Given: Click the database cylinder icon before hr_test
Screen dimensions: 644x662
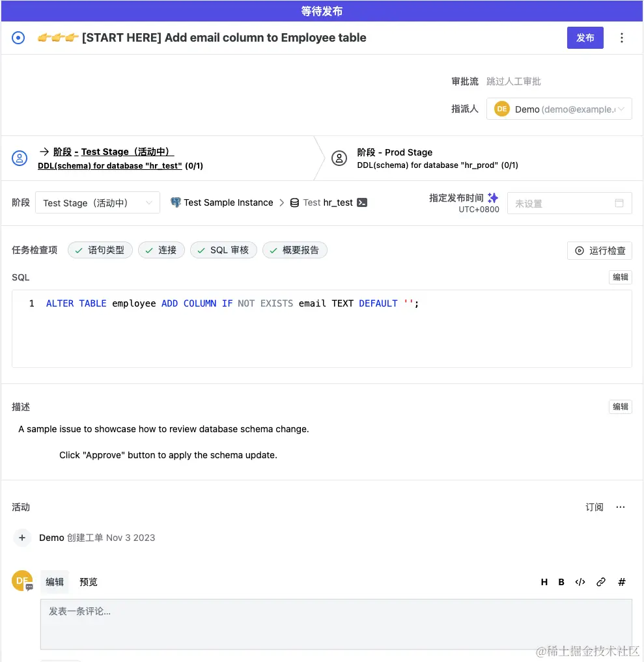Looking at the screenshot, I should click(294, 202).
